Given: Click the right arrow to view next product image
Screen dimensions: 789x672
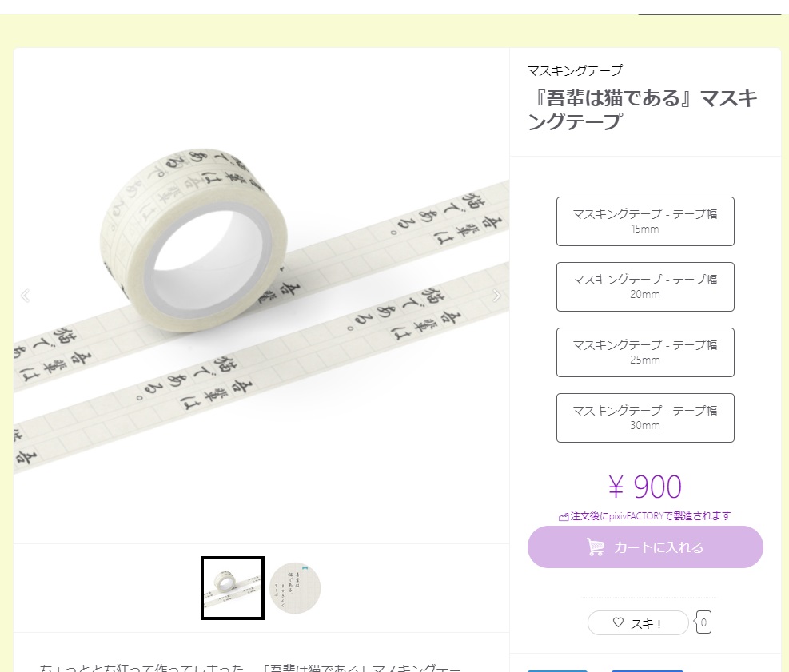Looking at the screenshot, I should 497,296.
